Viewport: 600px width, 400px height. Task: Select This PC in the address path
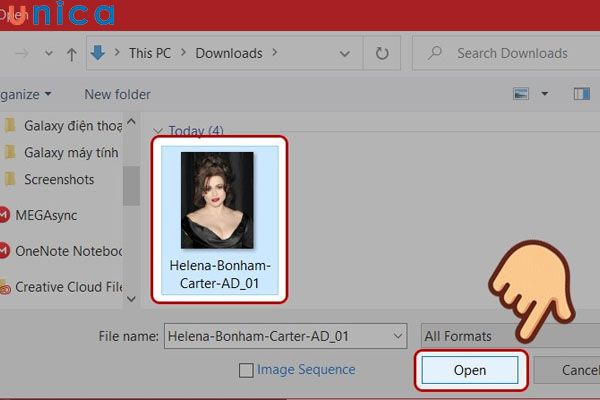coord(150,53)
